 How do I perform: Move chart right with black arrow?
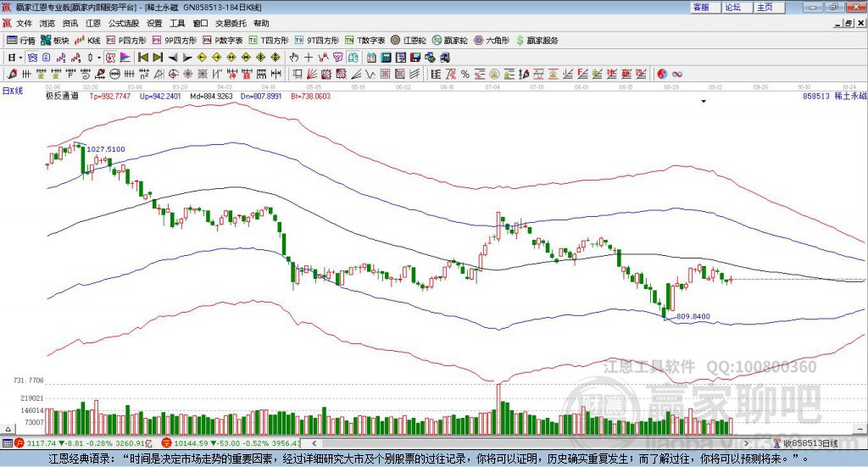pyautogui.click(x=187, y=58)
